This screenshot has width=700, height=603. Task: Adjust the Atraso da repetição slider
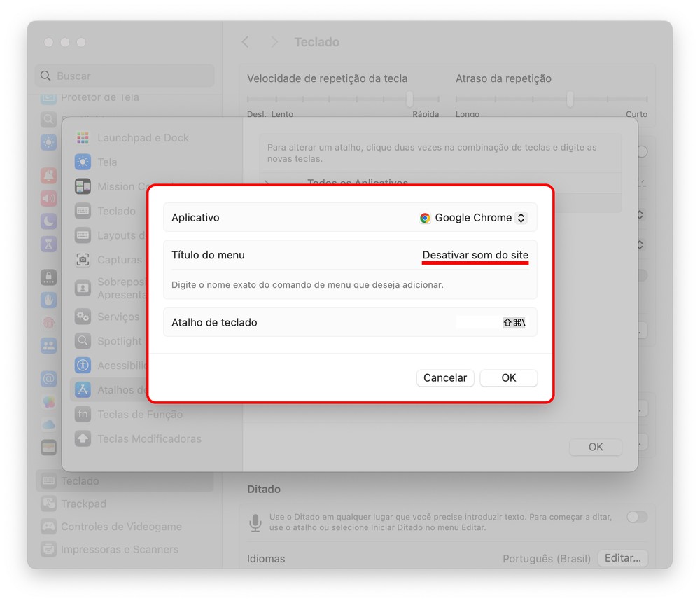570,99
